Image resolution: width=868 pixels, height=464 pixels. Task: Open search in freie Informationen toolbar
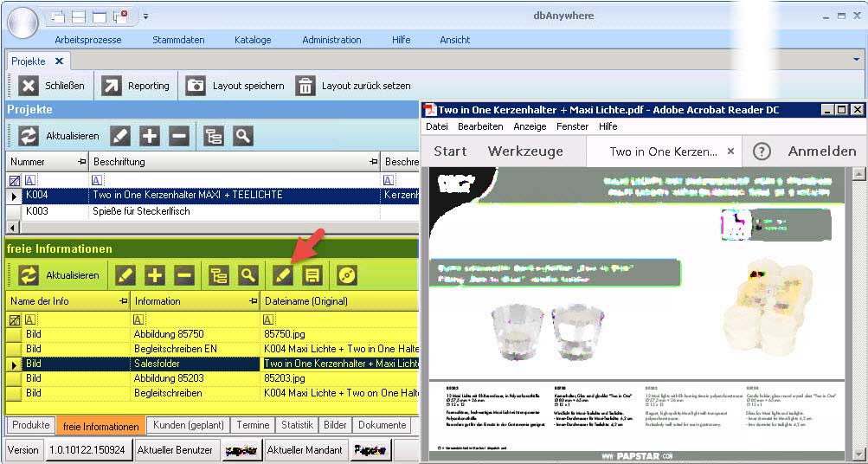click(248, 275)
